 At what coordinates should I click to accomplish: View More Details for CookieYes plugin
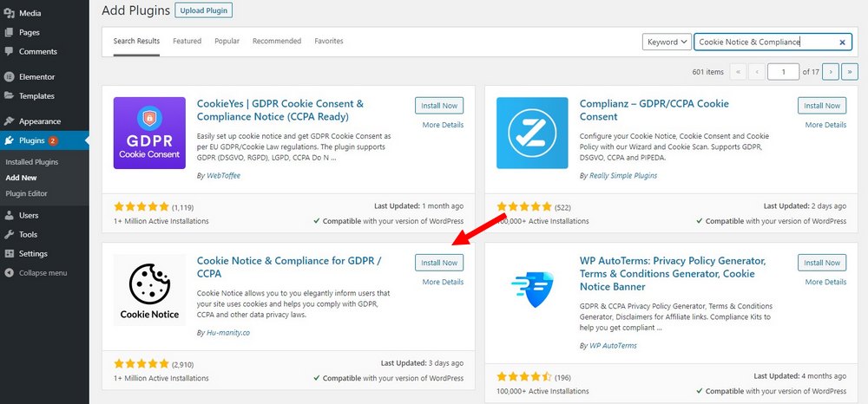[x=443, y=125]
